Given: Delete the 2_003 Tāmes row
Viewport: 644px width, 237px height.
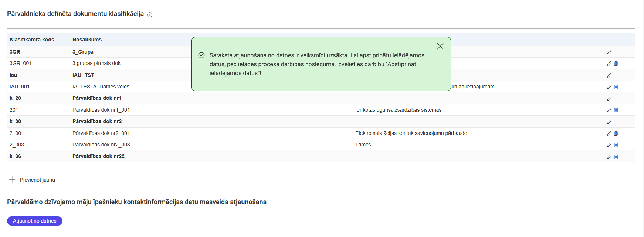Looking at the screenshot, I should coord(616,145).
